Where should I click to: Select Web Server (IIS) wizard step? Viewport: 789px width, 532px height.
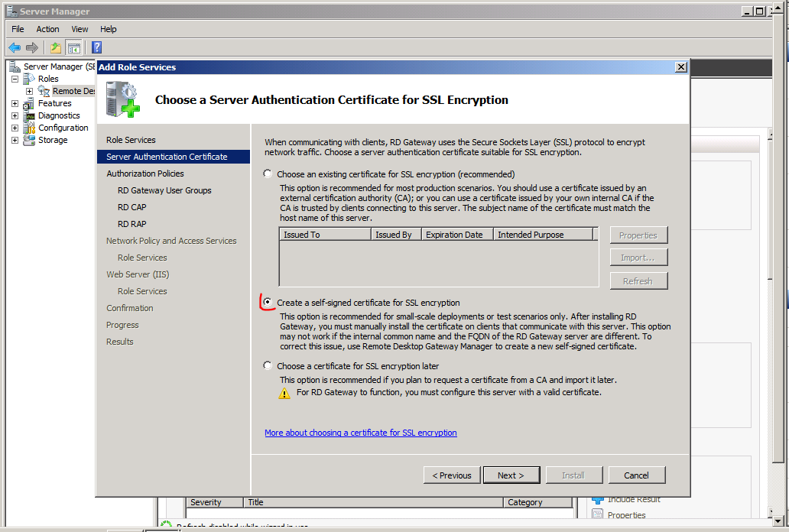(138, 274)
